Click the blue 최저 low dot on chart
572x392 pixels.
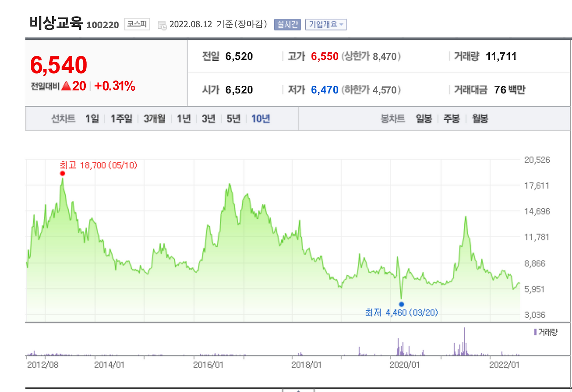(401, 304)
